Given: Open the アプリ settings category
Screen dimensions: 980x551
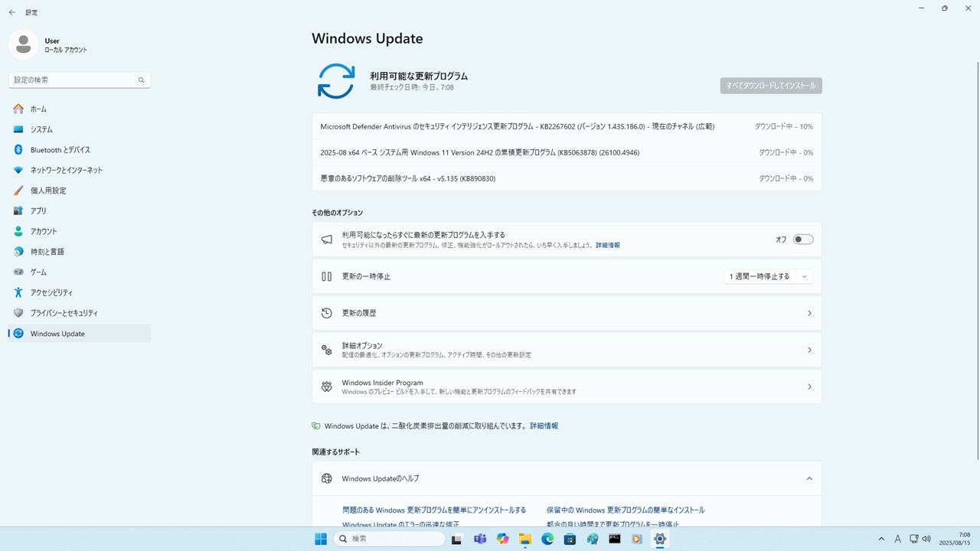Looking at the screenshot, I should 80,210.
